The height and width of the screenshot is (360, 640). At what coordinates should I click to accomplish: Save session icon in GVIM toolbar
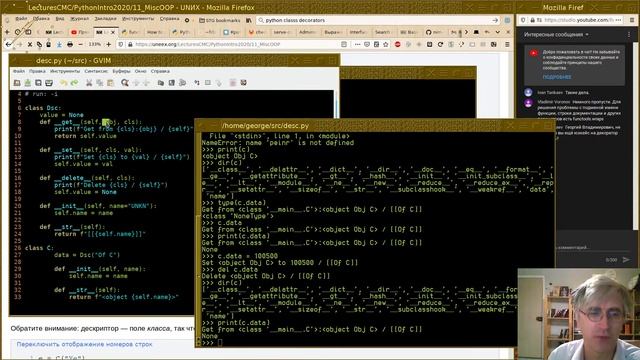pyautogui.click(x=171, y=83)
